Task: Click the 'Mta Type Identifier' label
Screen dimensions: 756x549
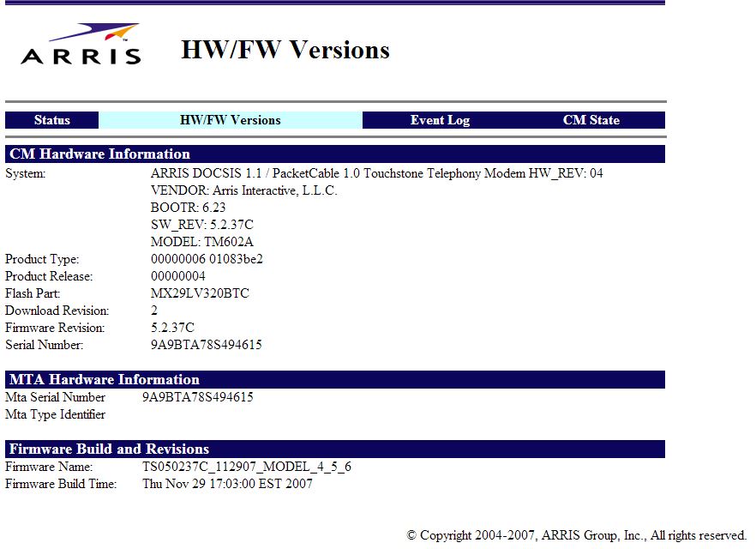Action: point(55,414)
